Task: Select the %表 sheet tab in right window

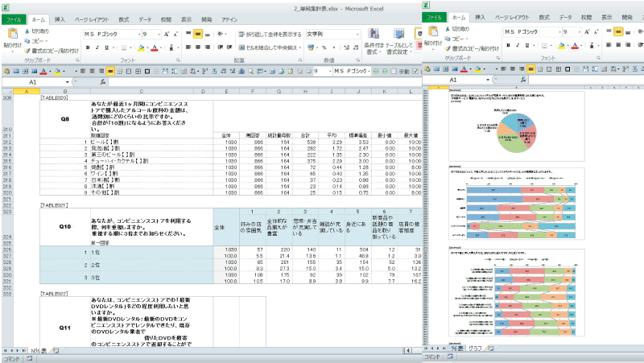Action: 456,349
